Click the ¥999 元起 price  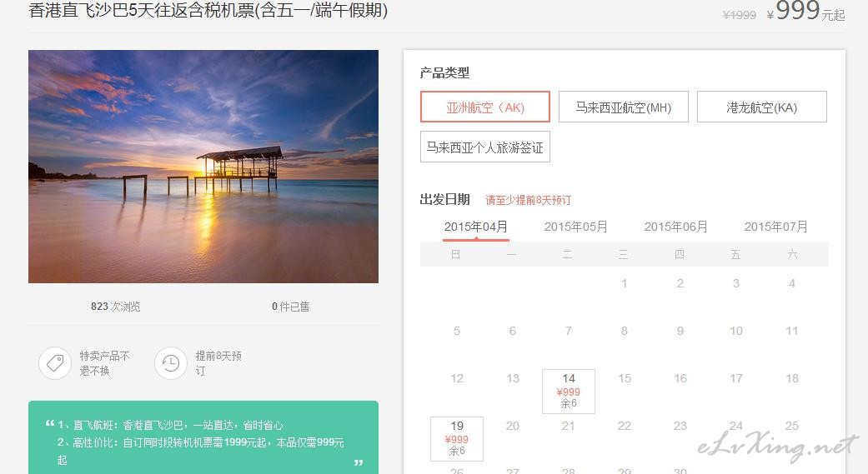pyautogui.click(x=805, y=11)
